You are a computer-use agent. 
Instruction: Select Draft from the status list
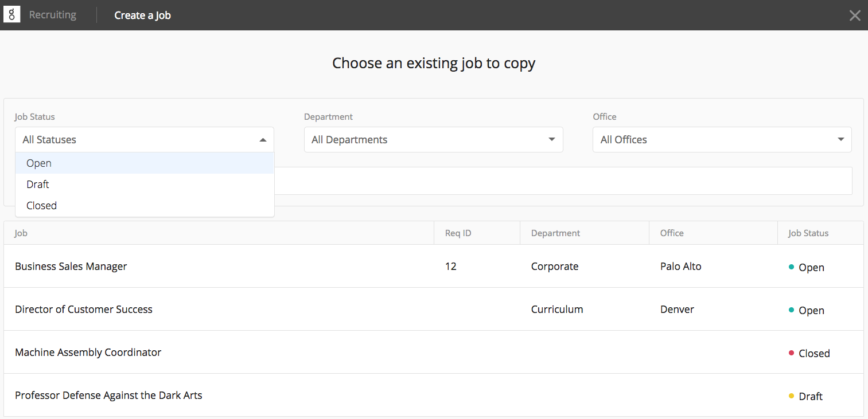click(145, 185)
